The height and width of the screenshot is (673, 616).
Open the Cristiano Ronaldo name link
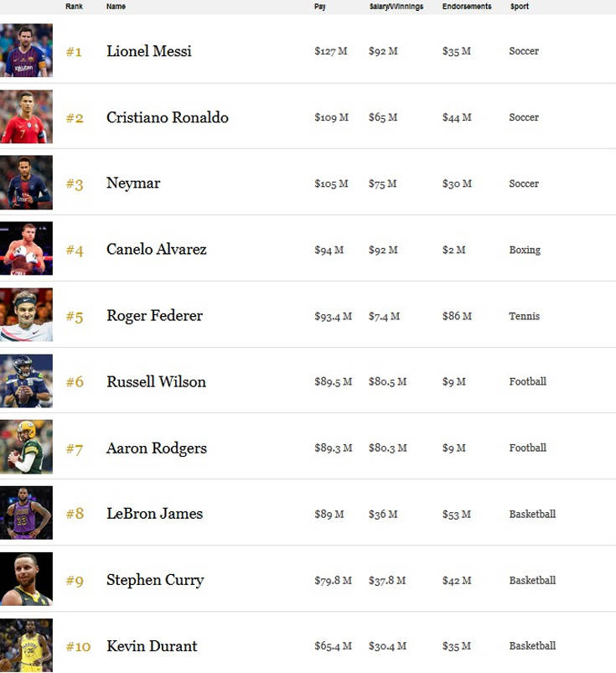(x=168, y=117)
